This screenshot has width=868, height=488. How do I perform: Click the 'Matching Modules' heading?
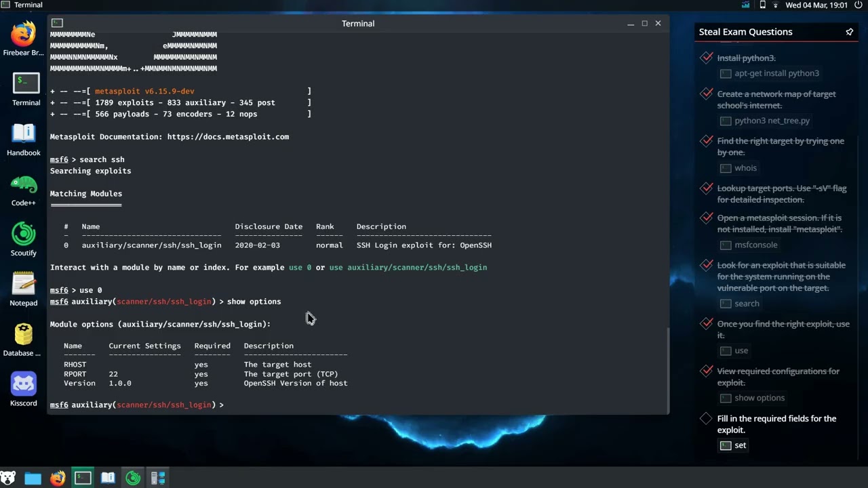(x=85, y=194)
